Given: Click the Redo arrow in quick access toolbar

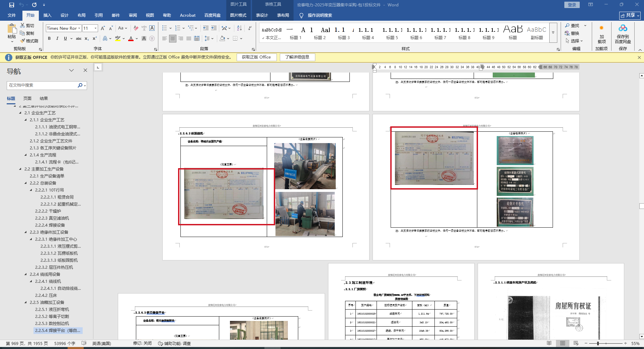Looking at the screenshot, I should point(34,5).
